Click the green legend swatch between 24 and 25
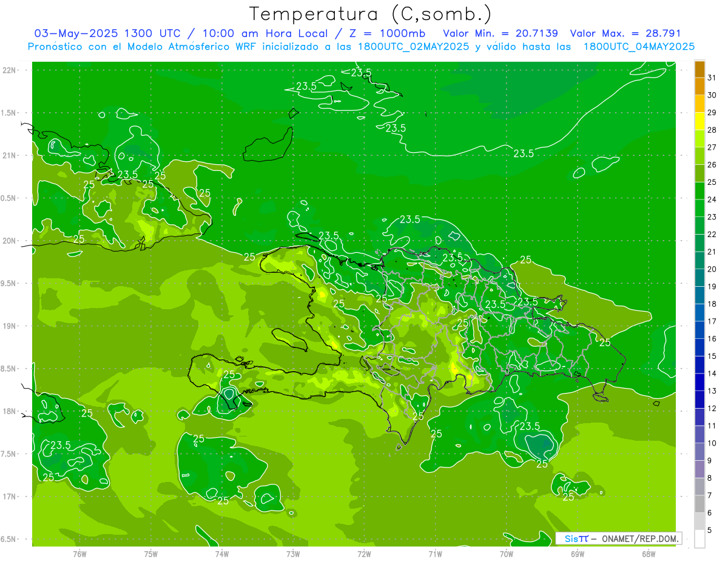The image size is (728, 562). [699, 191]
